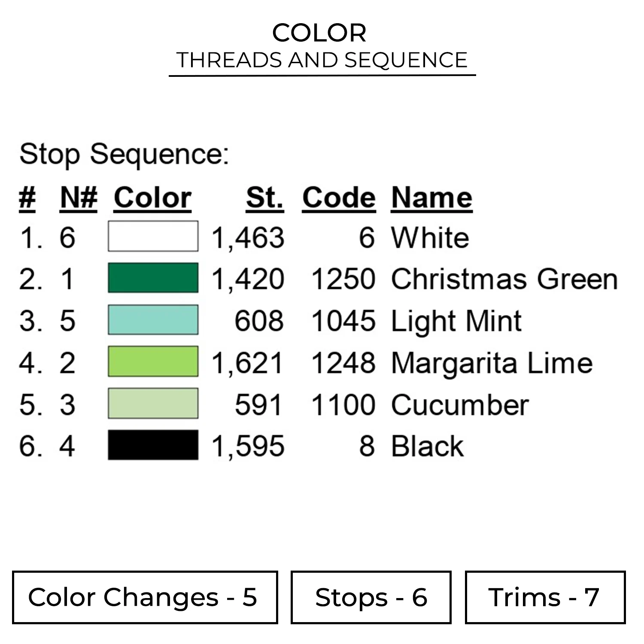Viewport: 644px width, 644px height.
Task: Click the Threads and Sequence heading
Action: click(322, 60)
